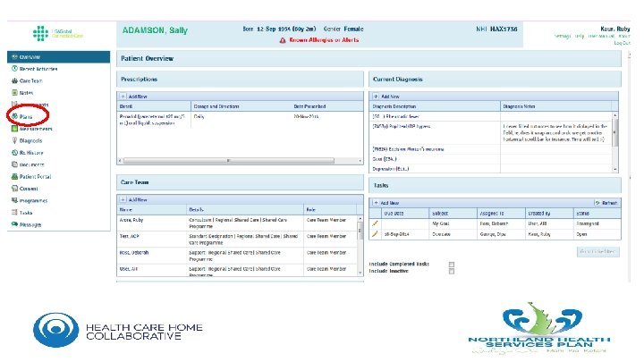Click NHI number HAX1736
644x362 pixels.
click(x=504, y=29)
